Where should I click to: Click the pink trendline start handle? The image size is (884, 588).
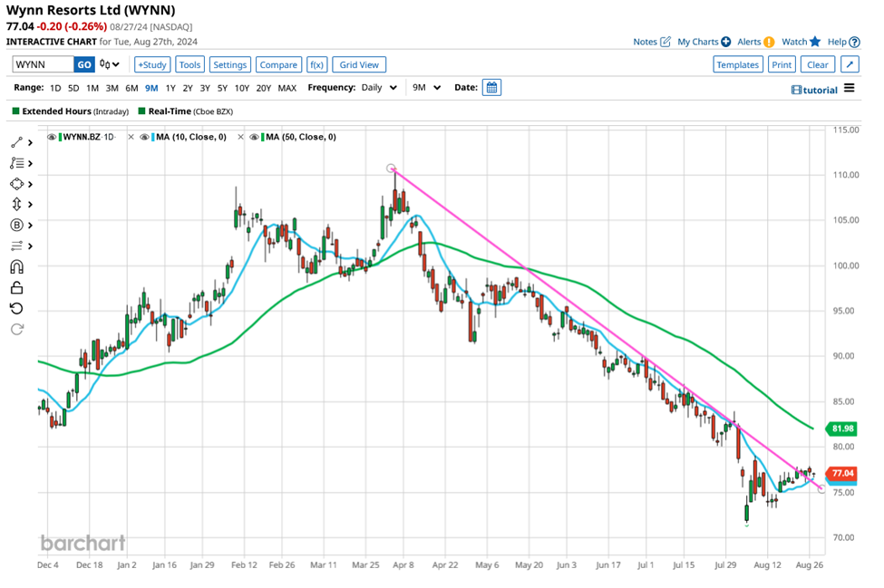click(x=391, y=169)
